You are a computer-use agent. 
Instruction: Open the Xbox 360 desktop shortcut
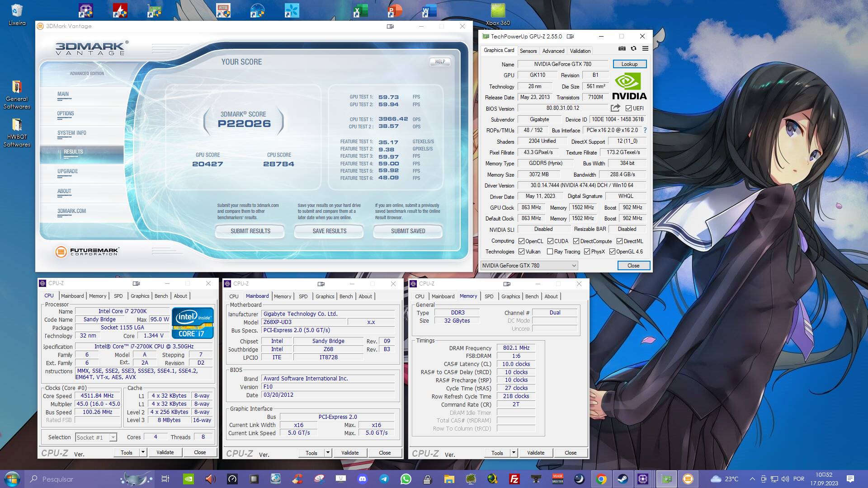498,14
